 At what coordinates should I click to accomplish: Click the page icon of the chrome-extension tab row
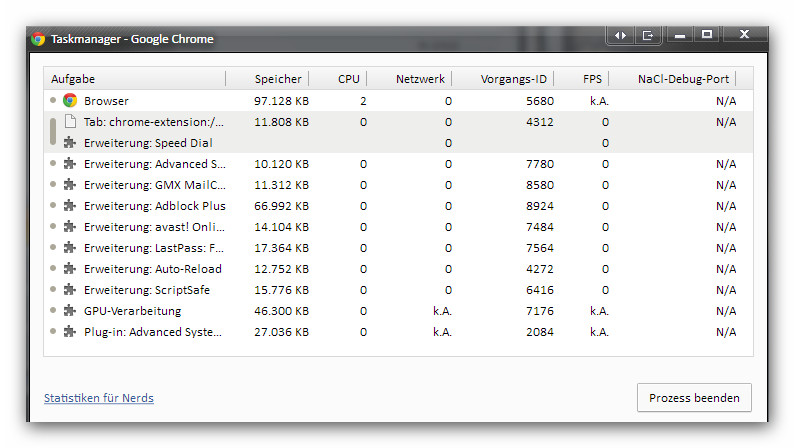point(70,122)
